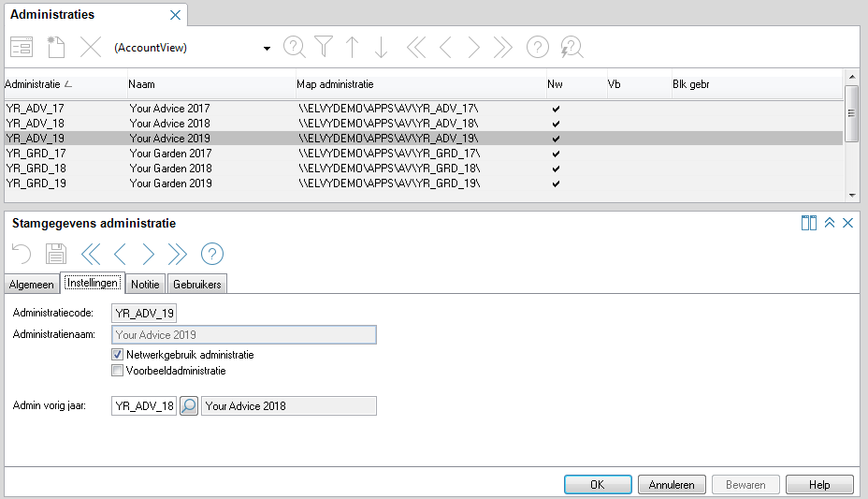868x499 pixels.
Task: Click the filter funnel icon in top toolbar
Action: (x=324, y=47)
